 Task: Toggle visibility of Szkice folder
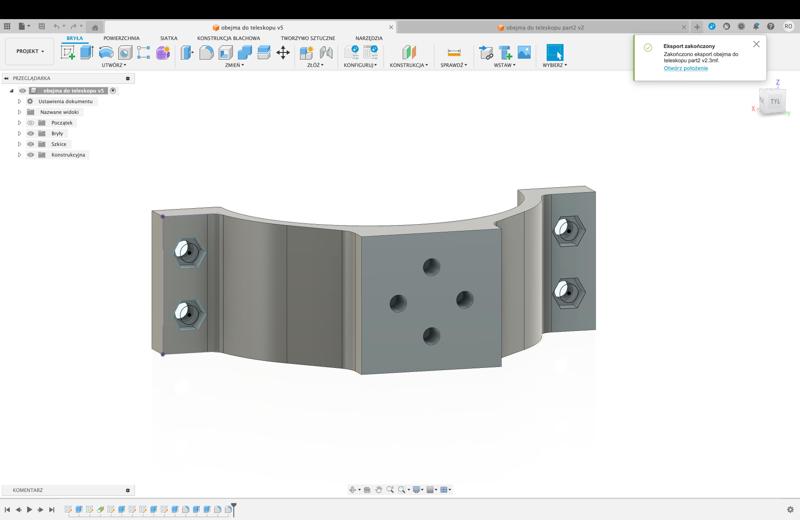coord(31,144)
